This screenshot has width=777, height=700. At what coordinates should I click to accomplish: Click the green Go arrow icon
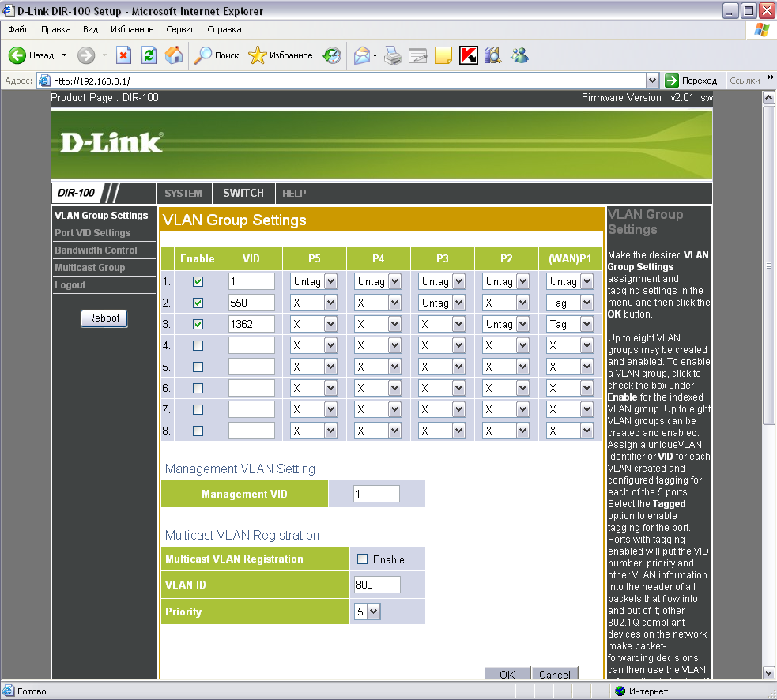[x=671, y=81]
